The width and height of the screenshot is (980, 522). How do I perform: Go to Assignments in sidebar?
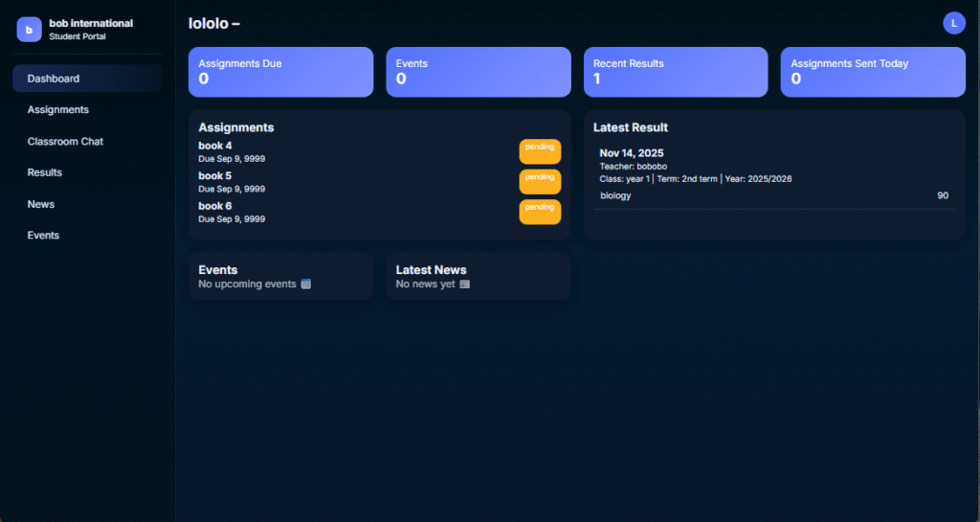(58, 110)
